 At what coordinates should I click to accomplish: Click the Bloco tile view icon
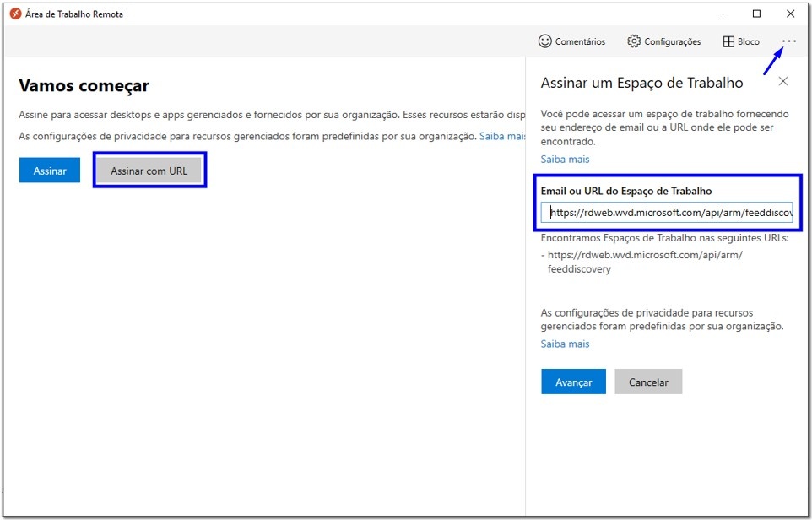pyautogui.click(x=729, y=41)
